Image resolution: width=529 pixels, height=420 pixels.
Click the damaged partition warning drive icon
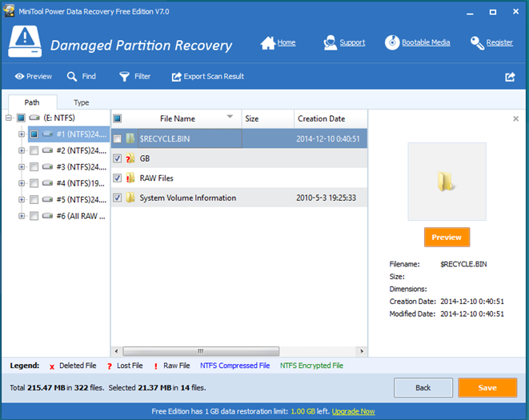tap(25, 42)
